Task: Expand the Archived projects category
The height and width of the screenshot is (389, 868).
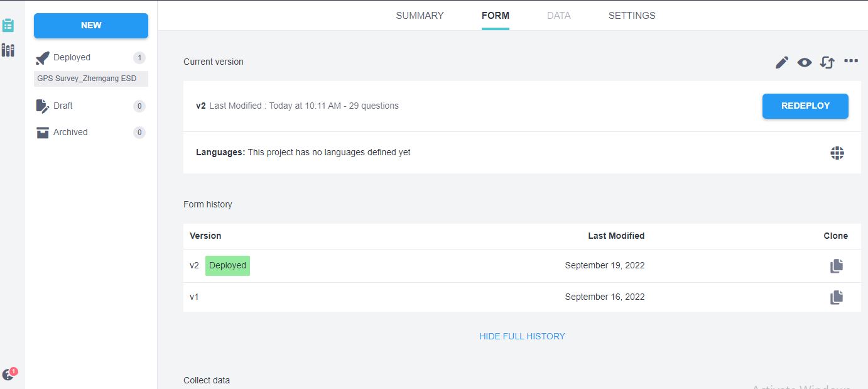Action: pos(70,133)
